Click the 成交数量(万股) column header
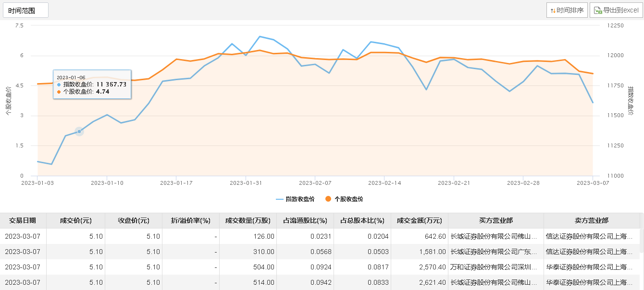Viewport: 644px width, 290px height. coord(248,220)
